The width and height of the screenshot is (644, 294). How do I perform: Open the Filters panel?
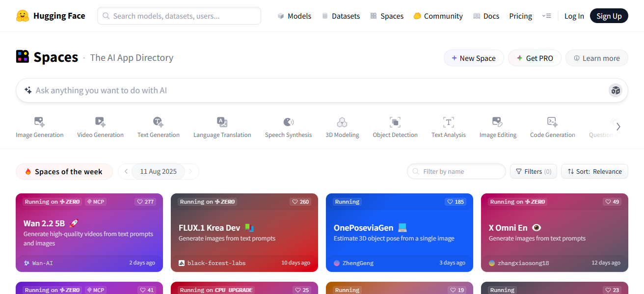click(534, 171)
